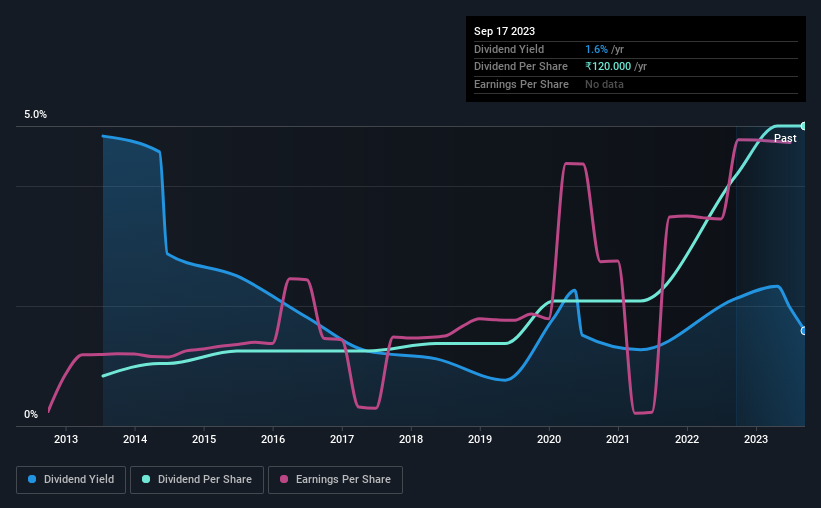The height and width of the screenshot is (508, 821).
Task: Toggle the Earnings Per Share legend button
Action: (x=335, y=480)
